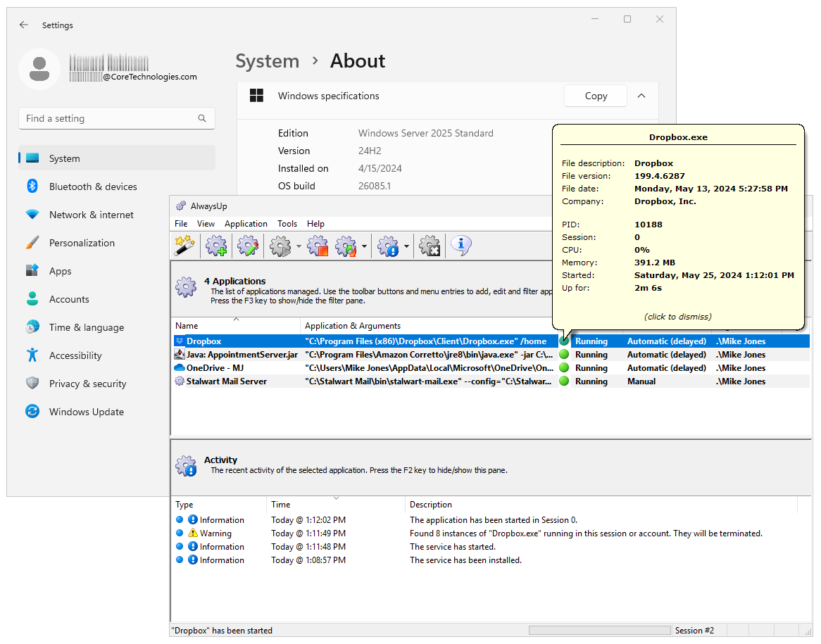Sort activity by Type column header
This screenshot has width=821, height=644.
[219, 505]
